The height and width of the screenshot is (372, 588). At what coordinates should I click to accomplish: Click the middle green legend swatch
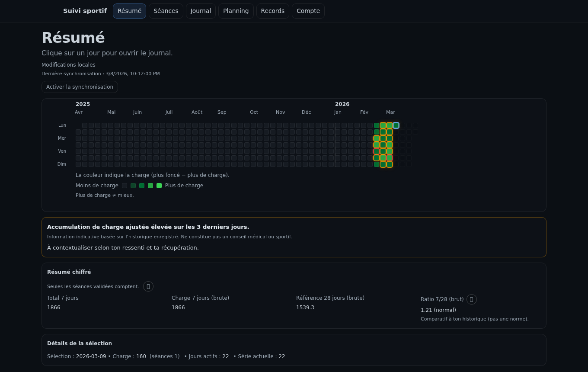pyautogui.click(x=142, y=186)
